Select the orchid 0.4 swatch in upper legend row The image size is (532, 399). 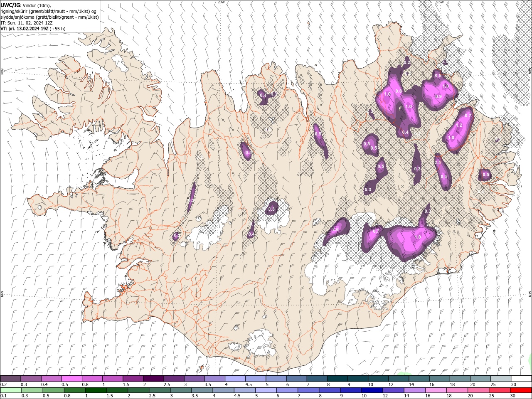coord(51,379)
